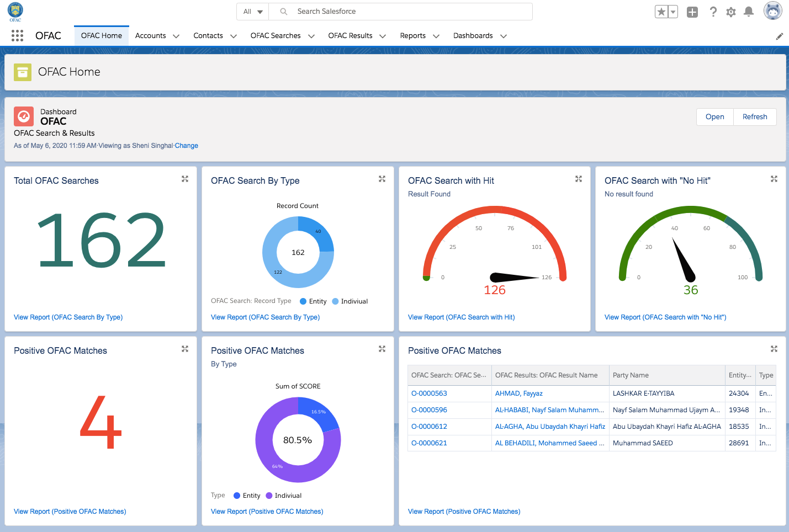
Task: Expand the Accounts tab dropdown chevron
Action: (176, 36)
